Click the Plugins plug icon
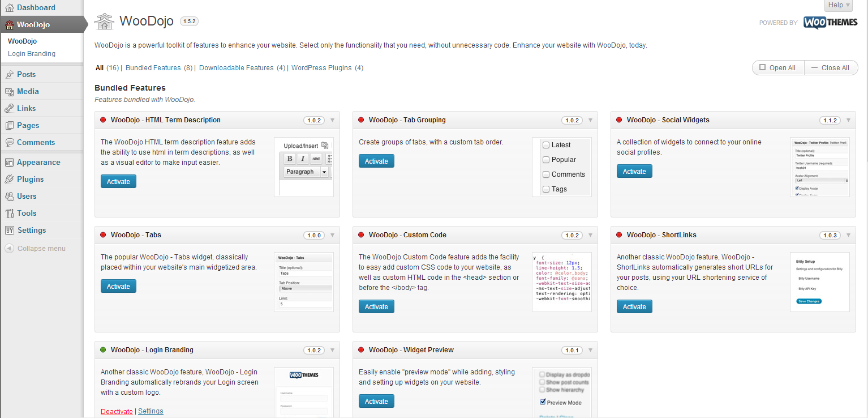868x418 pixels. [9, 179]
